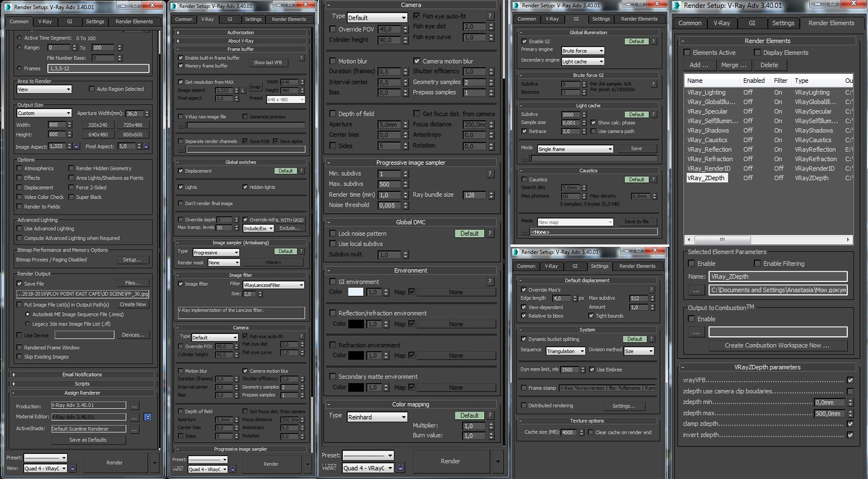The width and height of the screenshot is (868, 479).
Task: Open help for the Light cache rollout
Action: [x=653, y=114]
